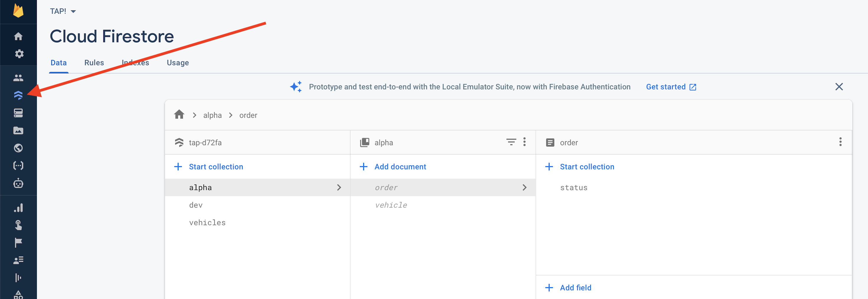868x299 pixels.
Task: Open Cloud Firestore icon in sidebar
Action: [x=18, y=95]
